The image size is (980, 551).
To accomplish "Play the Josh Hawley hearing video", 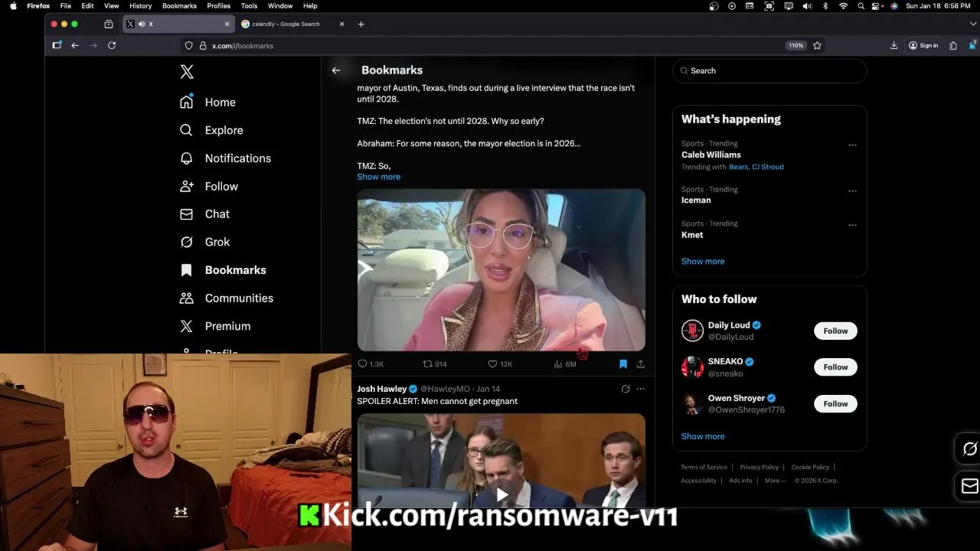I will click(501, 494).
